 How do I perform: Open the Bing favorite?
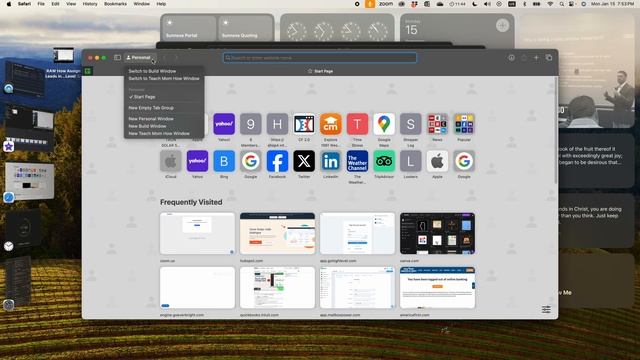(x=224, y=161)
